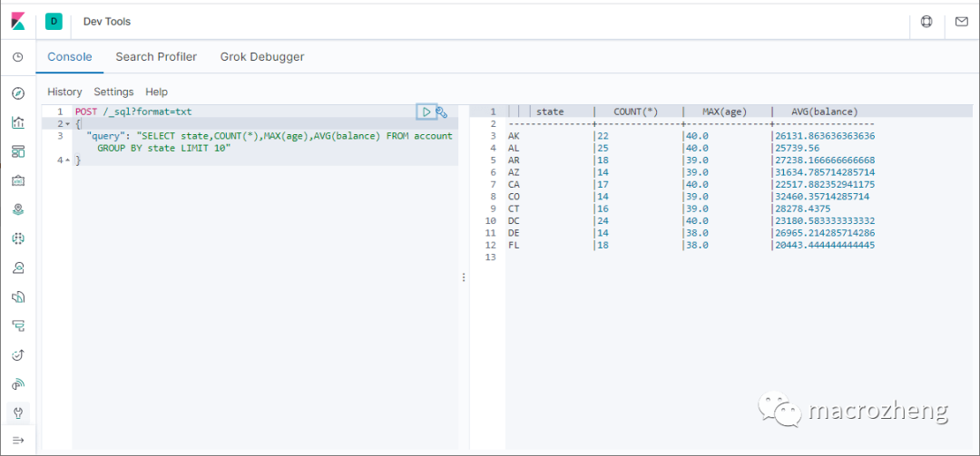The width and height of the screenshot is (980, 456).
Task: Open Discover via the compass icon
Action: [17, 93]
